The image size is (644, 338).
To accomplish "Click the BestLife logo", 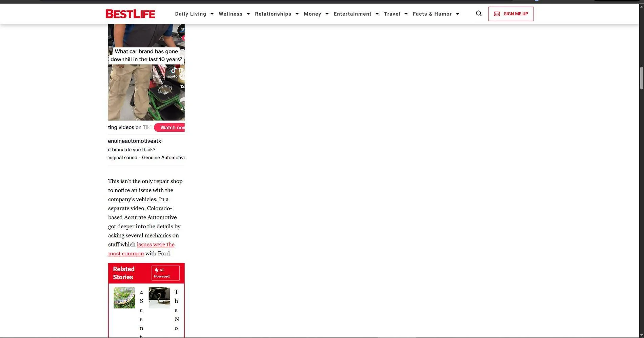I will 130,14.
